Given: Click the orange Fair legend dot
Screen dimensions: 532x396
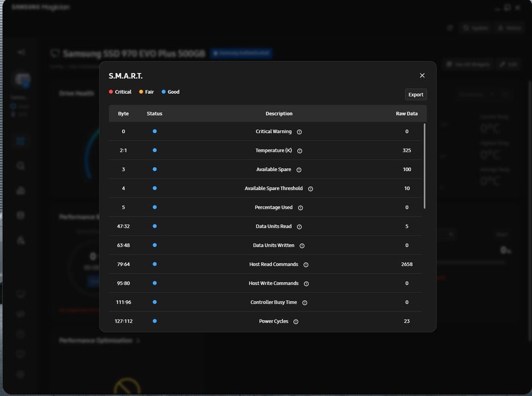Looking at the screenshot, I should [141, 92].
